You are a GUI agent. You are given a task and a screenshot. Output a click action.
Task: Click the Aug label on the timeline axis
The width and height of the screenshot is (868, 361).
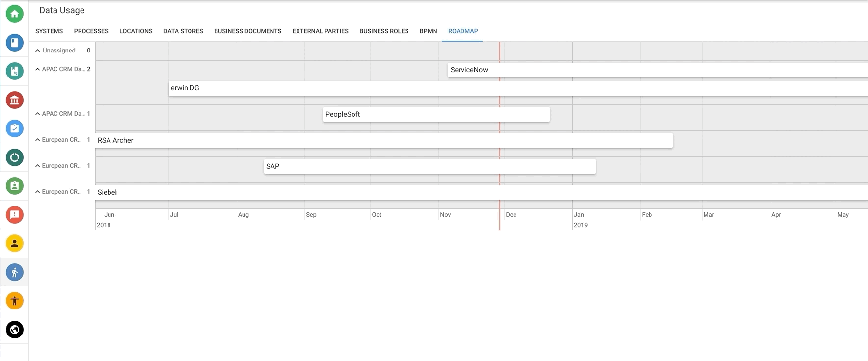coord(244,215)
